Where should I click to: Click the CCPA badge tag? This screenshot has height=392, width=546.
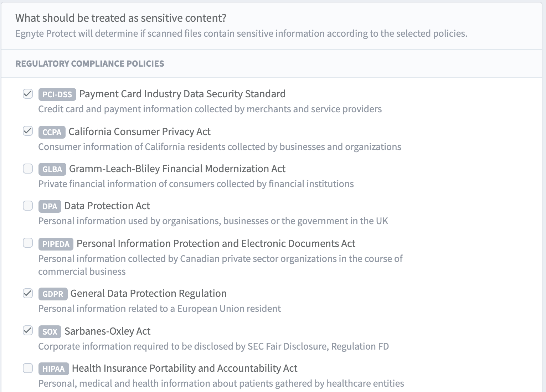click(52, 132)
